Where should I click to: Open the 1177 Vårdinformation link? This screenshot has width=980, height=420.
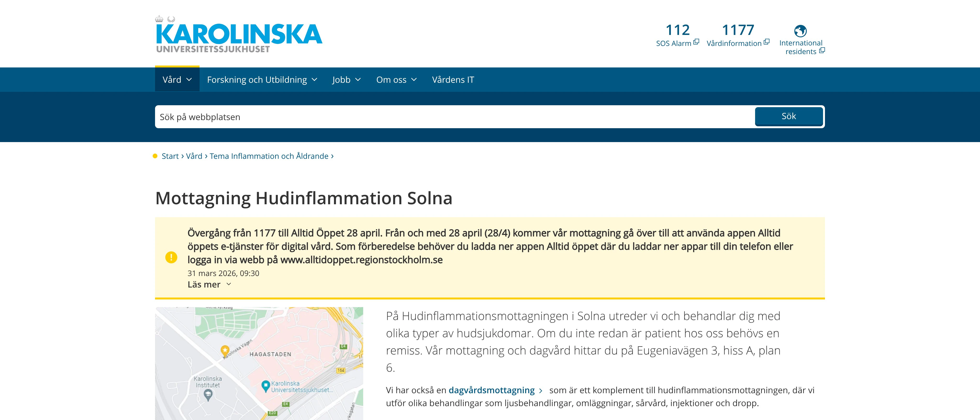[738, 35]
